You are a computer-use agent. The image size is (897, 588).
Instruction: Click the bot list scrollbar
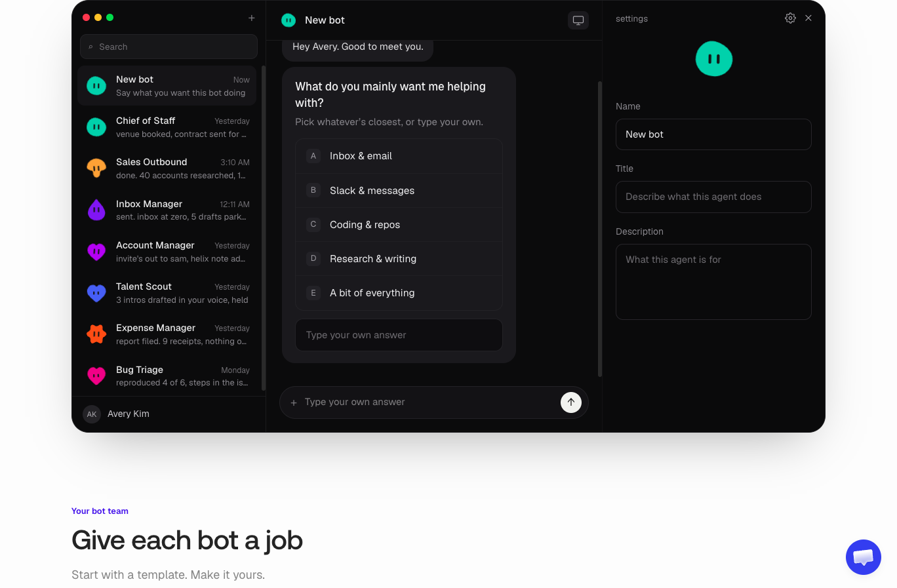click(x=264, y=228)
